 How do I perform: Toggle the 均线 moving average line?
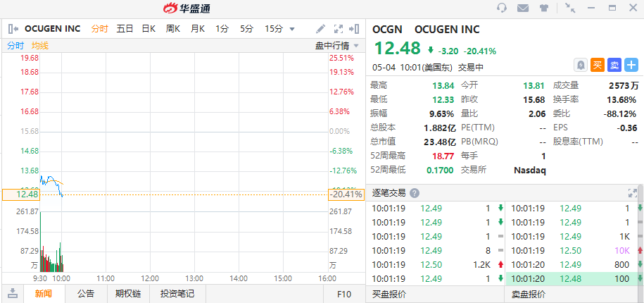pyautogui.click(x=40, y=45)
